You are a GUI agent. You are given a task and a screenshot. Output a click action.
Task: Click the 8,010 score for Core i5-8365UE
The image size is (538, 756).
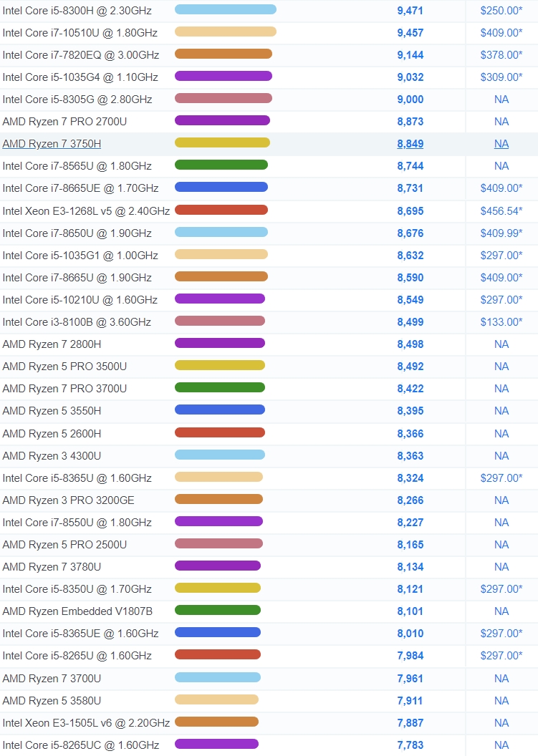click(x=410, y=634)
